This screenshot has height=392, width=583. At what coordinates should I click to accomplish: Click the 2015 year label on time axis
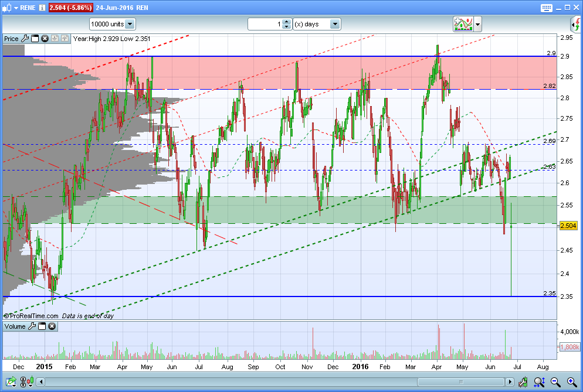click(x=44, y=367)
